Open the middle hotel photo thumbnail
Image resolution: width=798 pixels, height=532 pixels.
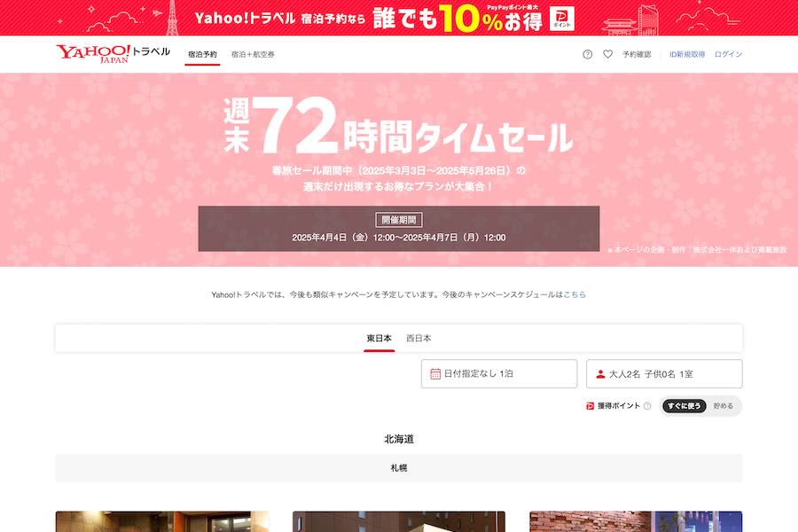(x=399, y=521)
